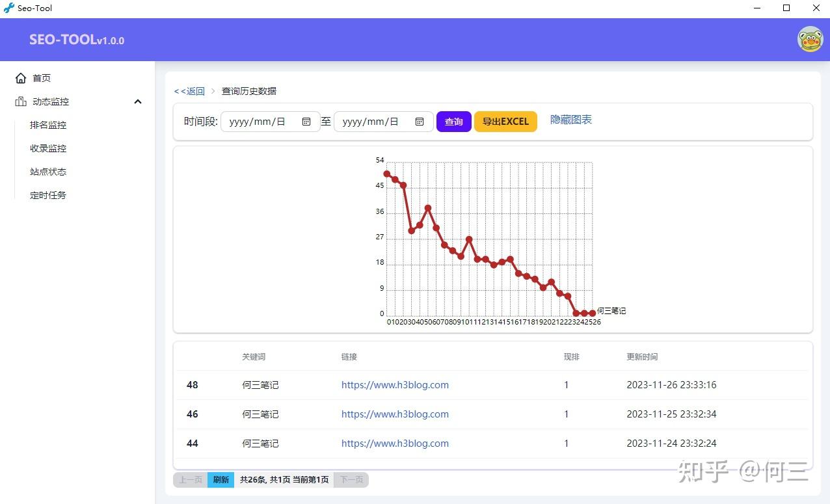Click the 链接 column header
The width and height of the screenshot is (830, 504).
[349, 357]
